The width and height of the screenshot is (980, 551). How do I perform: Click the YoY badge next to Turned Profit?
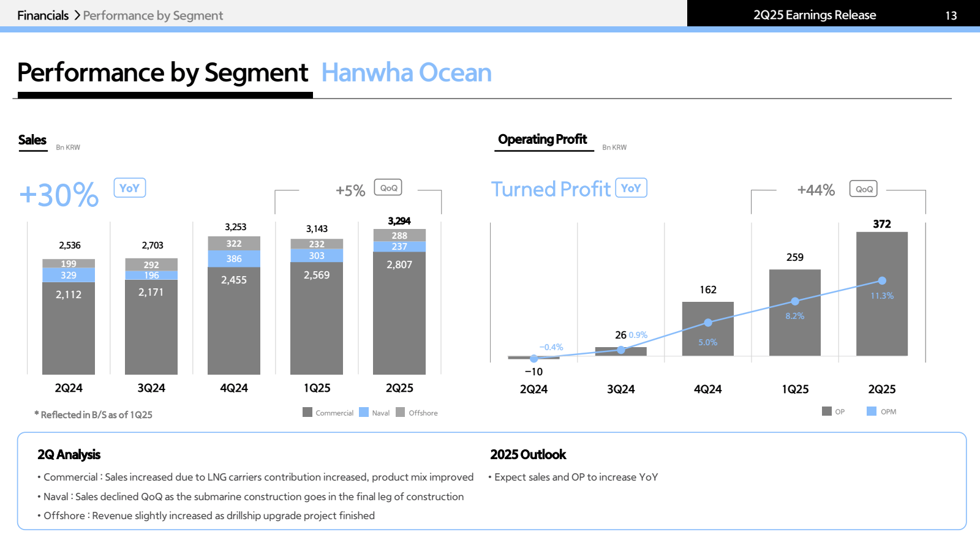pyautogui.click(x=631, y=188)
